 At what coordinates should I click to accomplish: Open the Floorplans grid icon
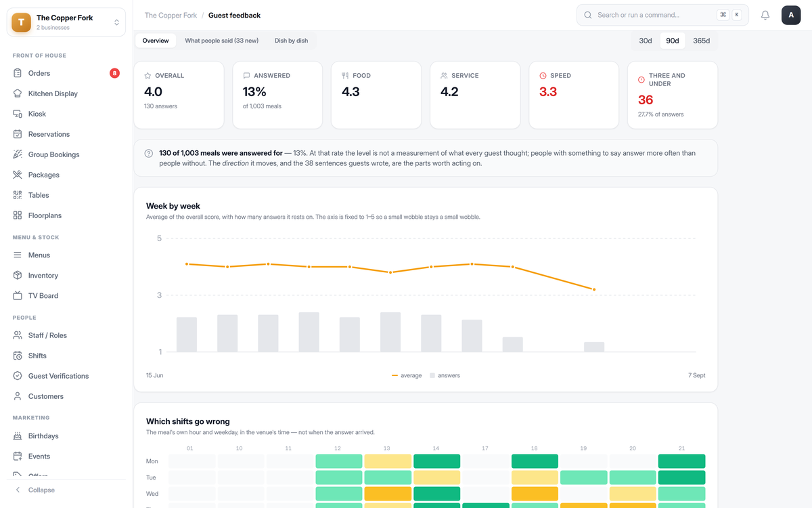18,215
